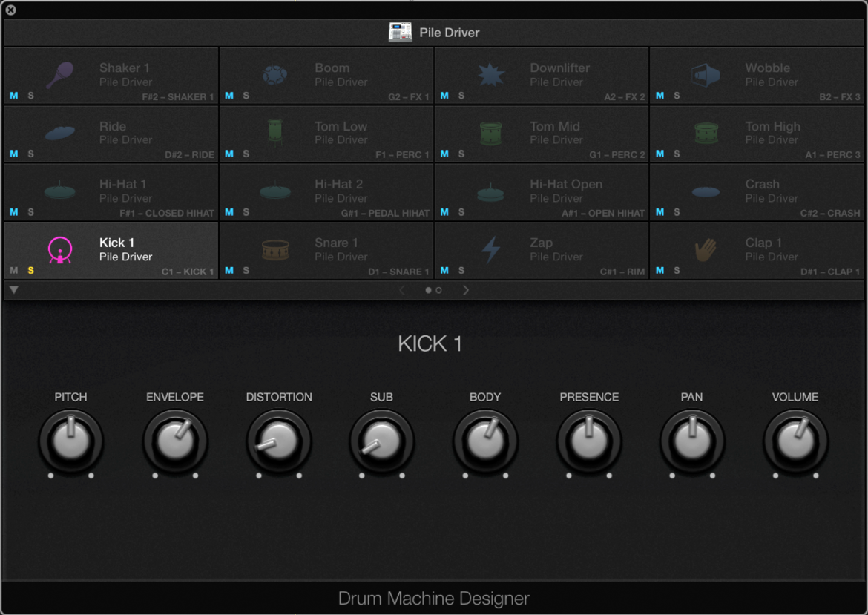Click the Envelope knob
The height and width of the screenshot is (615, 868).
click(x=175, y=441)
